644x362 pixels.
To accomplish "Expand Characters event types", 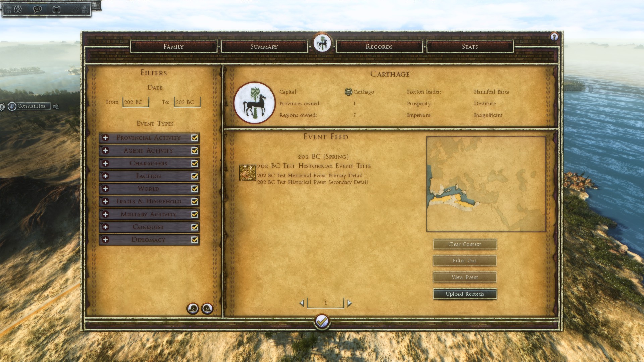I will point(105,163).
